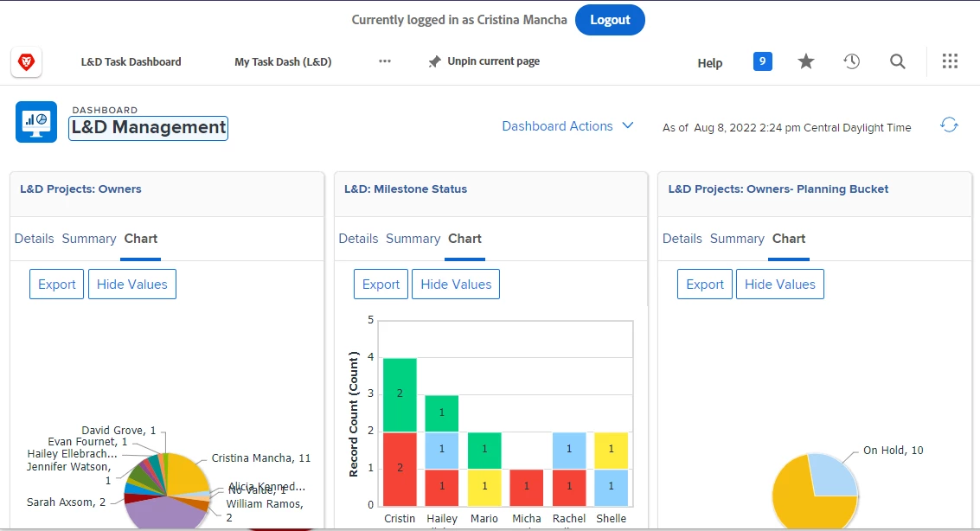Click Cristin's green bar segment showing 2

click(x=400, y=395)
